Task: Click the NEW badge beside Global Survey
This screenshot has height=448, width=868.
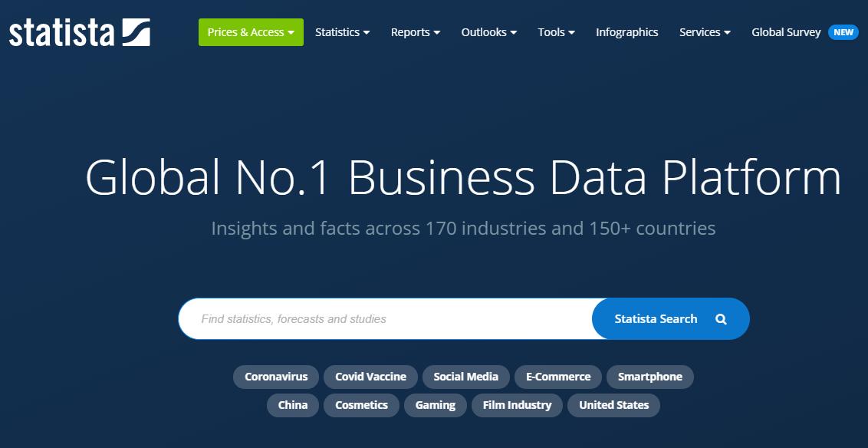Action: pyautogui.click(x=843, y=32)
